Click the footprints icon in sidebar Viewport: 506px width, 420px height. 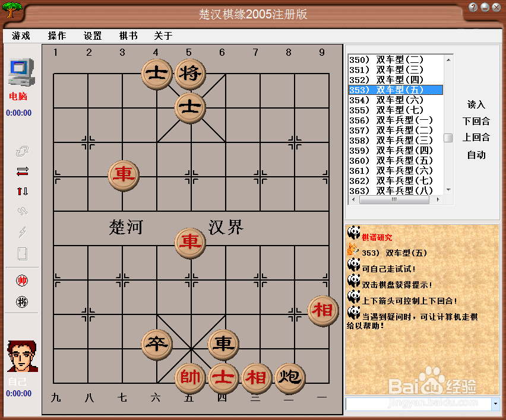(x=22, y=211)
